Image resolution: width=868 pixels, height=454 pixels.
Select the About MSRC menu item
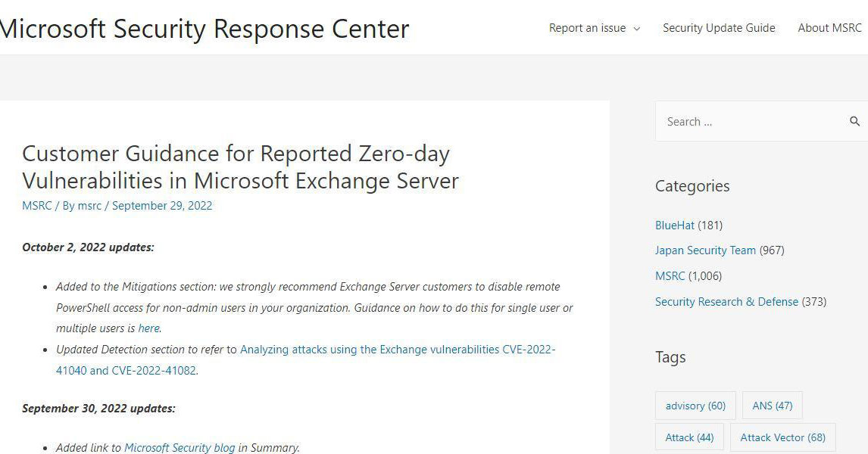tap(829, 28)
